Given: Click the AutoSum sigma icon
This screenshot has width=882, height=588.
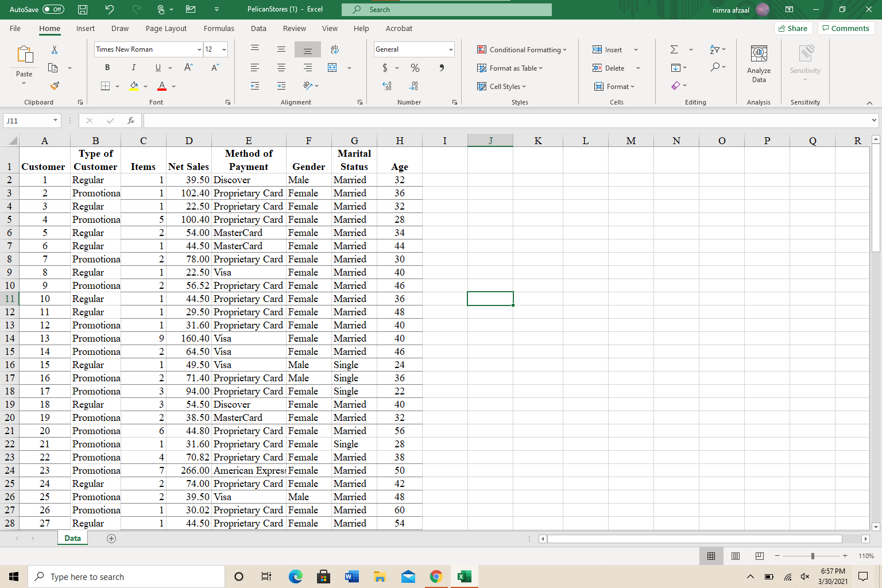Looking at the screenshot, I should click(674, 50).
